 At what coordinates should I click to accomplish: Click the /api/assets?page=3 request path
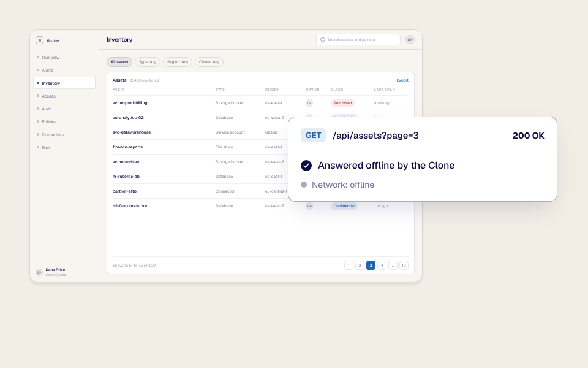click(x=375, y=136)
